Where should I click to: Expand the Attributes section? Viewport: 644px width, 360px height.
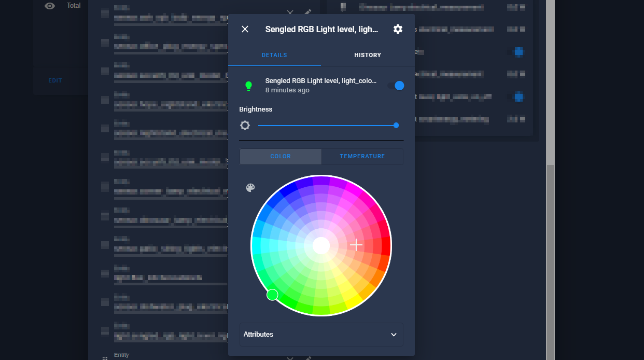pyautogui.click(x=321, y=335)
